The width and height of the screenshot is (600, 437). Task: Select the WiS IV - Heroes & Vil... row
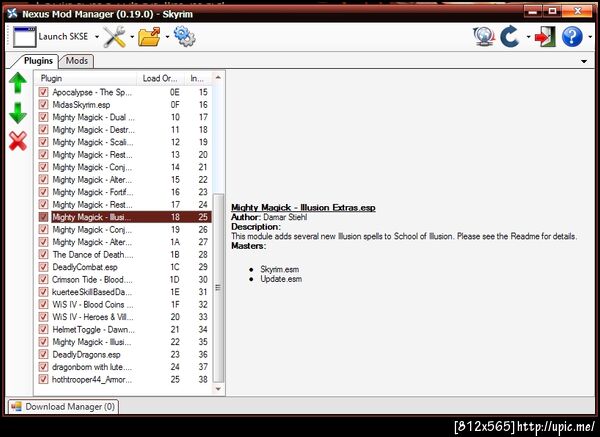(124, 317)
